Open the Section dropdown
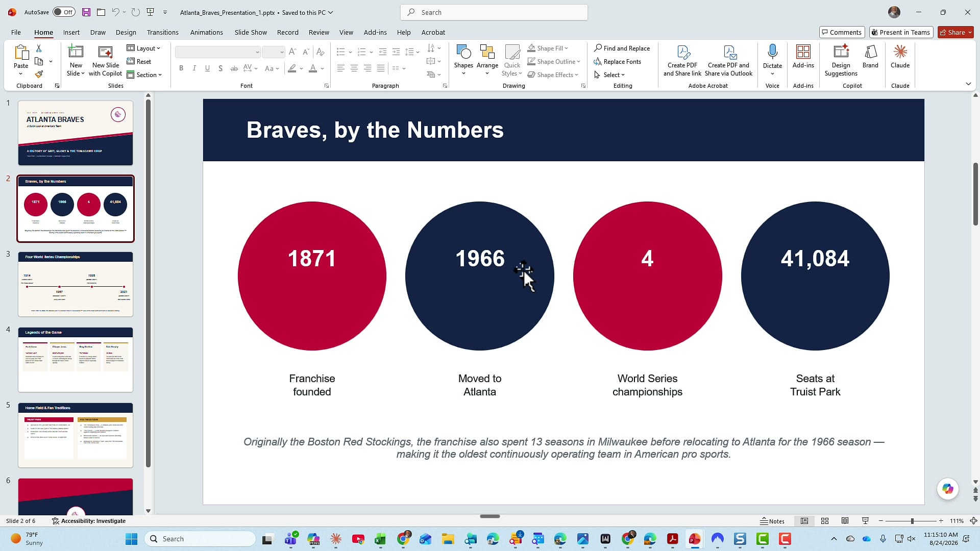980x551 pixels. 144,74
